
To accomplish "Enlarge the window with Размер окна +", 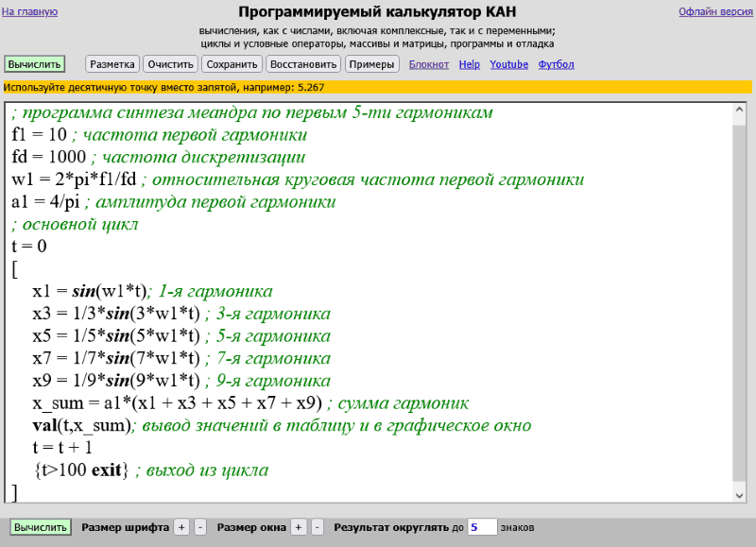I will coord(299,527).
